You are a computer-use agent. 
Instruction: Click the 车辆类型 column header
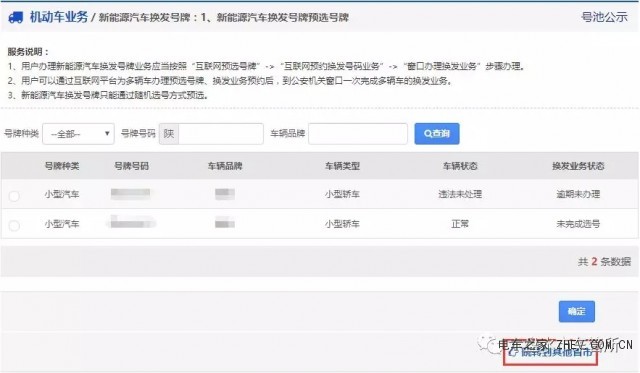342,166
